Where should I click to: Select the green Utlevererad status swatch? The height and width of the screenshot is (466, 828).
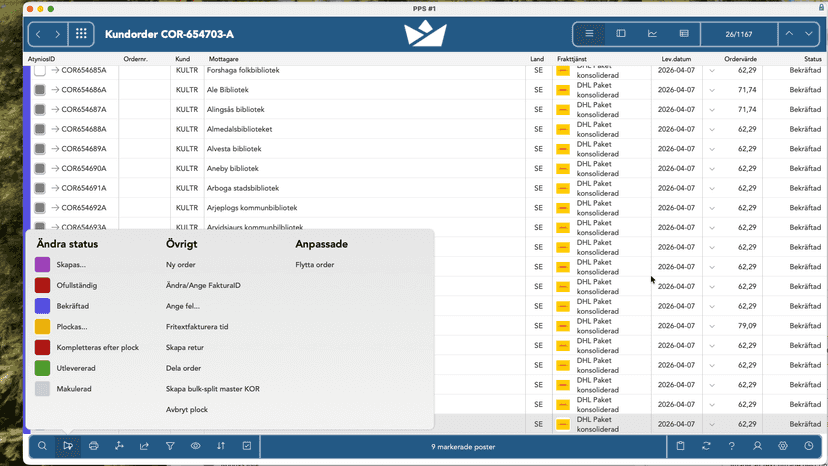click(42, 368)
